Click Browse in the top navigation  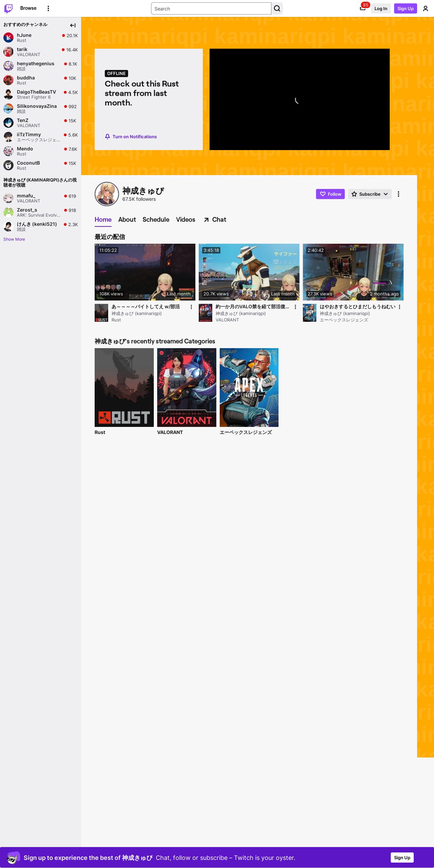[28, 8]
